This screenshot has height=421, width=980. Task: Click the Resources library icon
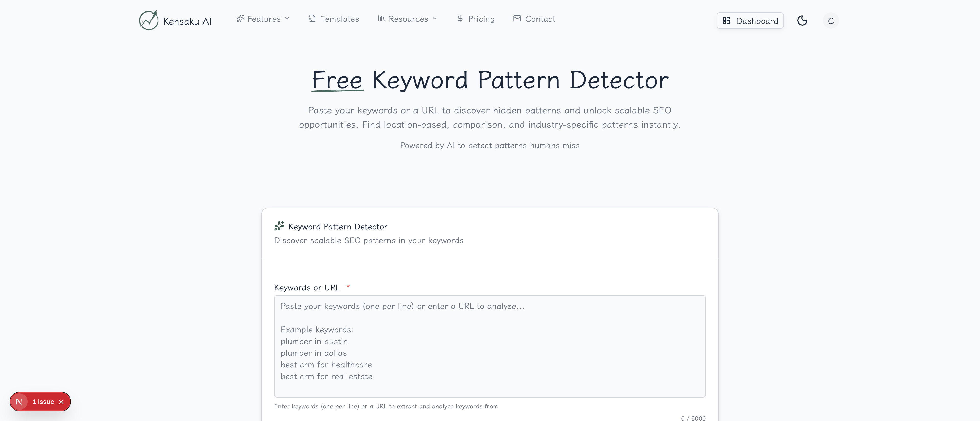point(381,19)
